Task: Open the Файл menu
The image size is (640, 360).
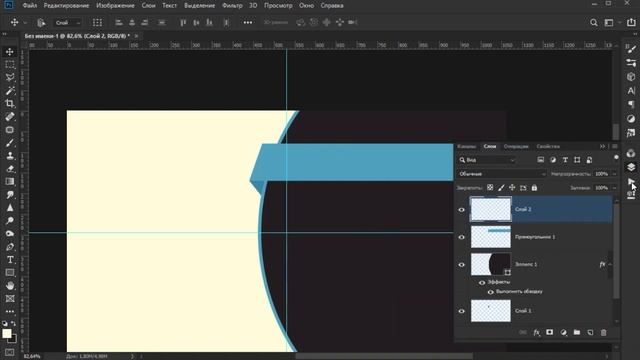Action: coord(30,6)
